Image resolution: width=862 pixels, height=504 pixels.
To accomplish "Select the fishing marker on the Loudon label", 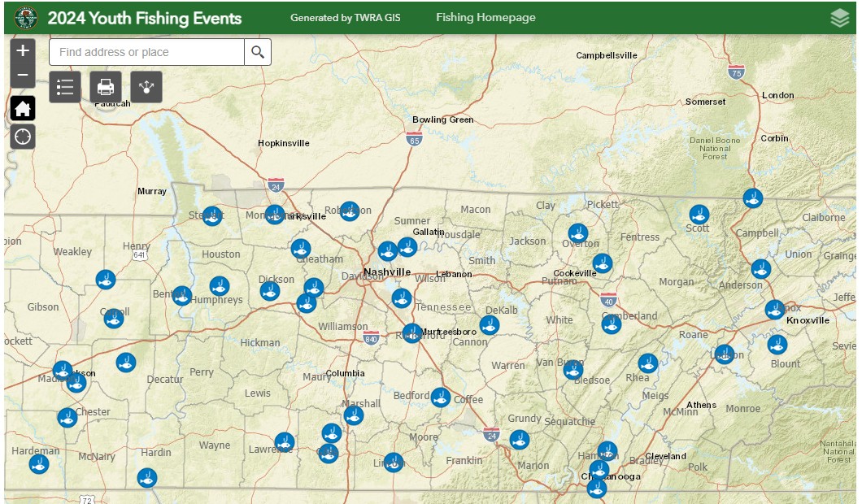I will (724, 354).
